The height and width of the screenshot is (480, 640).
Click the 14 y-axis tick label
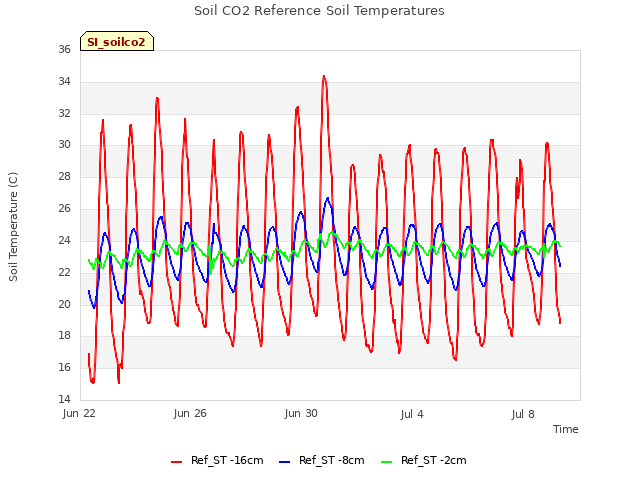pos(64,399)
